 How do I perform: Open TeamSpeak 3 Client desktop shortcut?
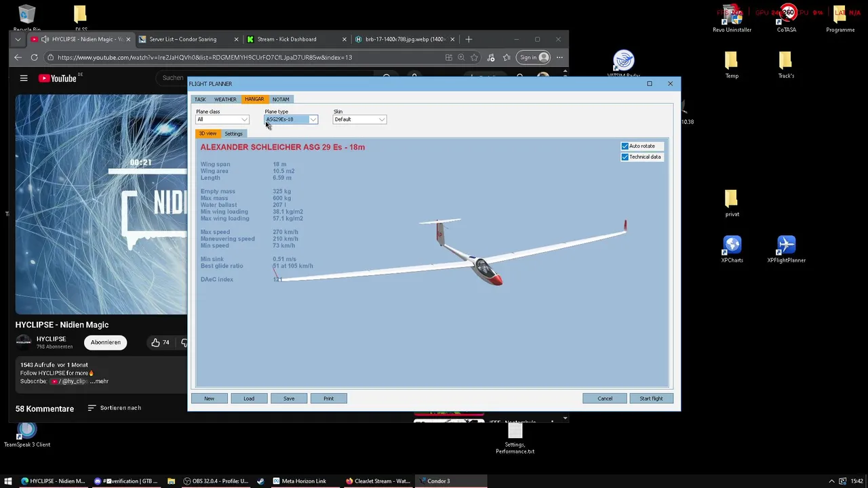click(x=27, y=434)
